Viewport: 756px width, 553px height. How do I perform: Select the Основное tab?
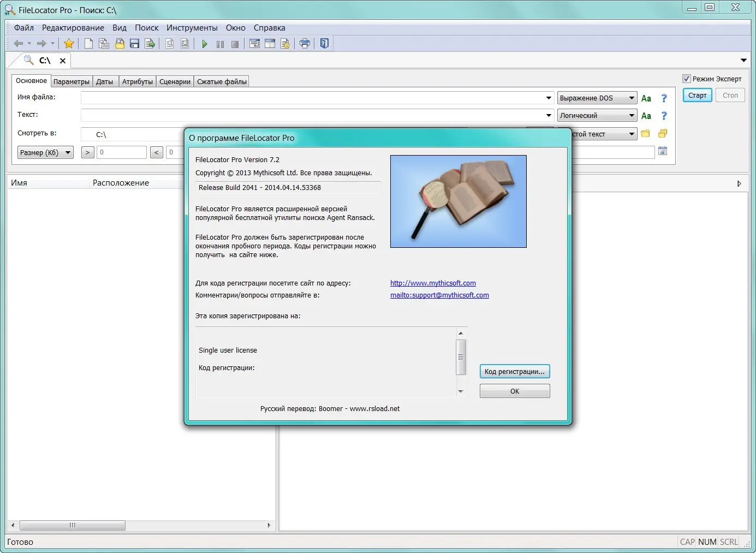point(31,81)
